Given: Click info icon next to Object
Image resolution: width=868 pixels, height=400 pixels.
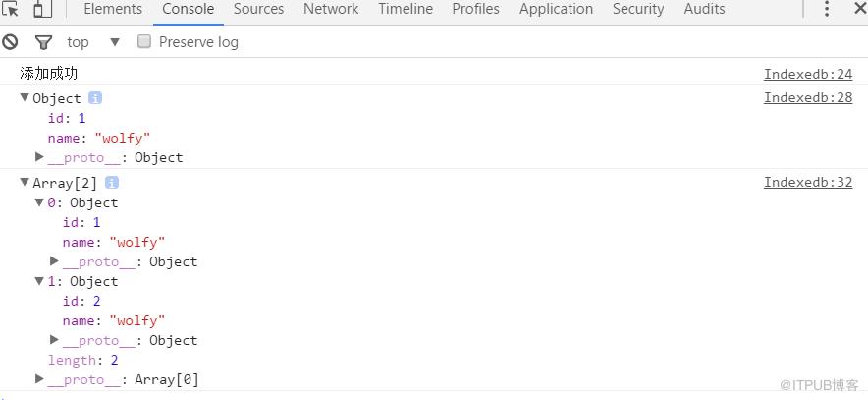Looking at the screenshot, I should pos(95,98).
